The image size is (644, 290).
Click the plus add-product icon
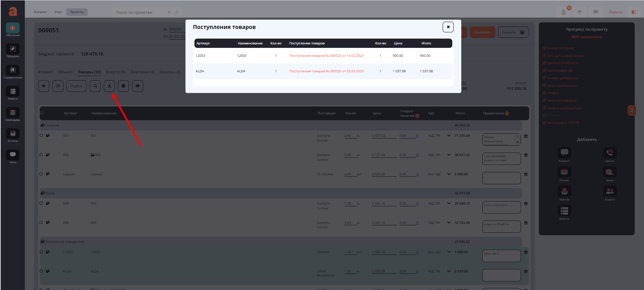[44, 86]
